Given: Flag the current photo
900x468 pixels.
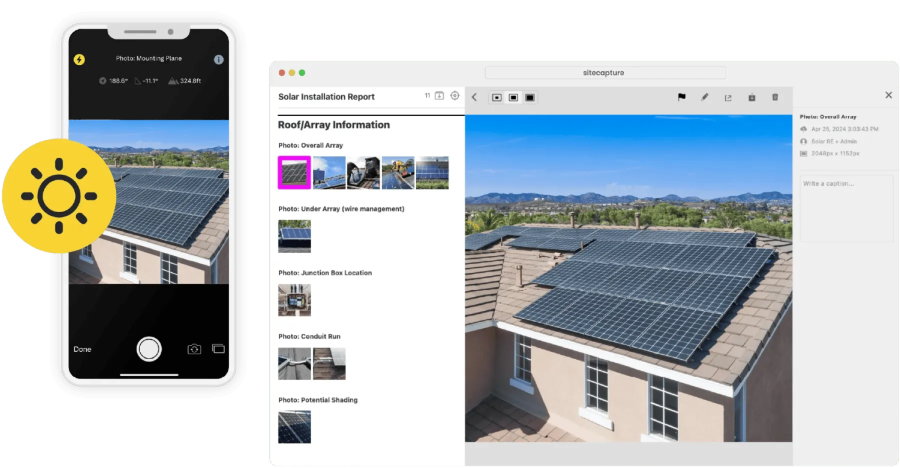Looking at the screenshot, I should pos(681,97).
